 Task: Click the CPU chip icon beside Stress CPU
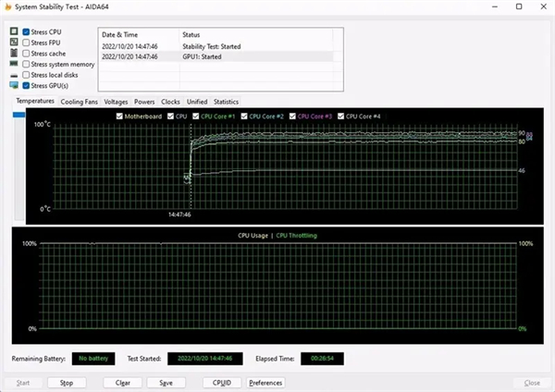pyautogui.click(x=13, y=32)
